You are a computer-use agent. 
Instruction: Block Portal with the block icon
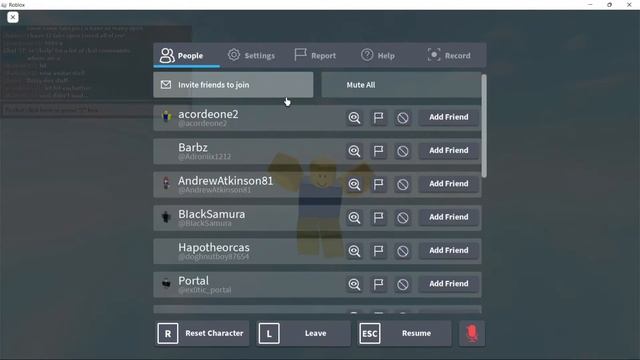(402, 284)
